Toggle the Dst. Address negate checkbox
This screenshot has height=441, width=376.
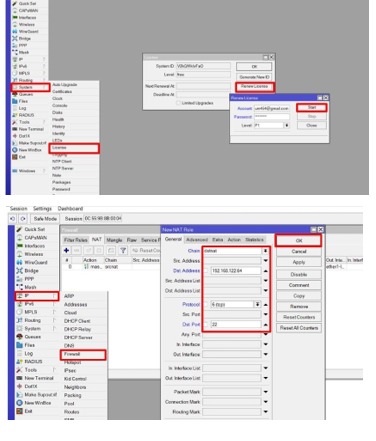pyautogui.click(x=206, y=271)
